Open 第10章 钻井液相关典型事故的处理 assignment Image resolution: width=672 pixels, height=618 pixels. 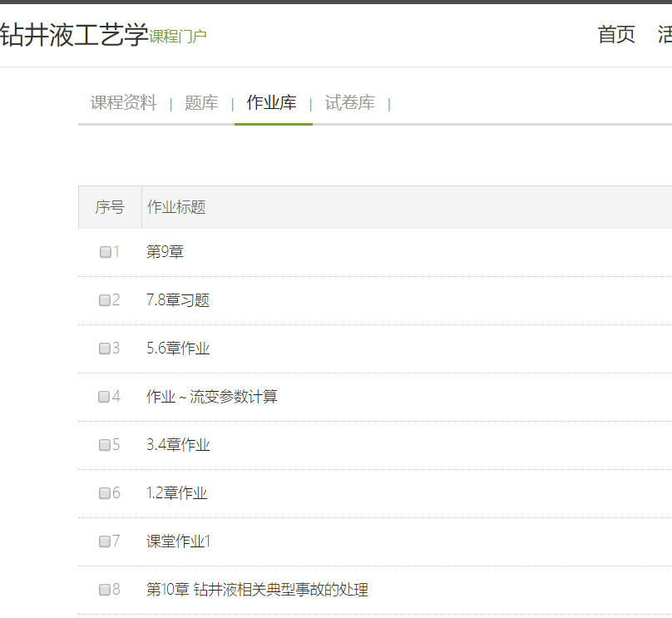pyautogui.click(x=257, y=590)
